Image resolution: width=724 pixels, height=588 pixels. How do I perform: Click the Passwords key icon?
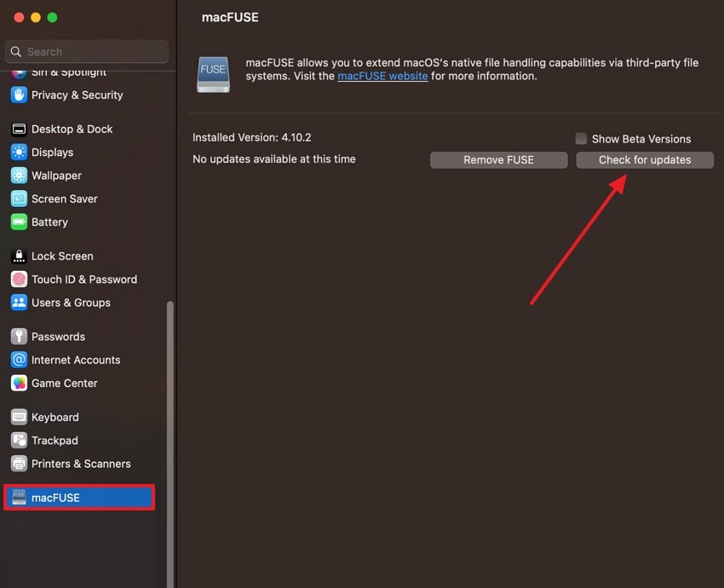coord(19,337)
